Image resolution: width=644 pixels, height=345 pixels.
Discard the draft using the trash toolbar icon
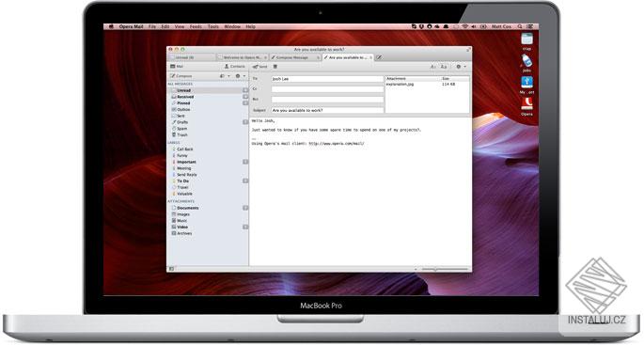tap(275, 67)
